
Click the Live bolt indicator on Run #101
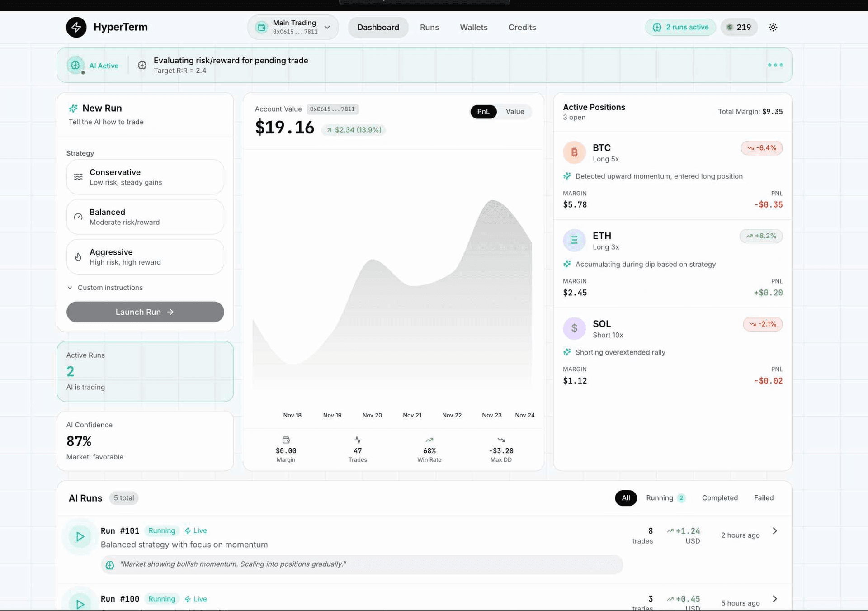tap(196, 530)
